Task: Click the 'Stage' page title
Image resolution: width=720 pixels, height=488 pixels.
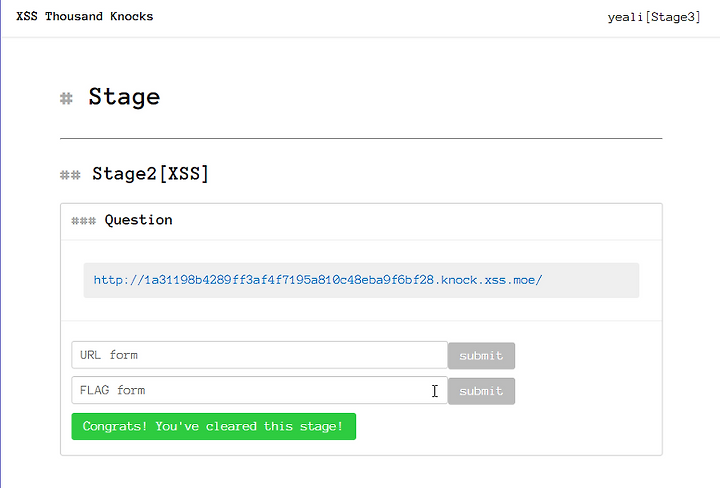Action: 124,97
